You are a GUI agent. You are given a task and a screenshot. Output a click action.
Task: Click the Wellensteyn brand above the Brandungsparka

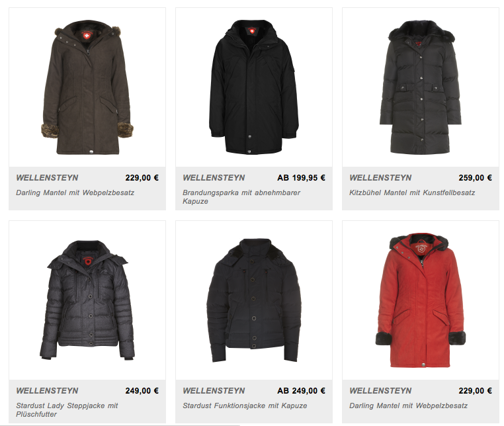click(214, 178)
